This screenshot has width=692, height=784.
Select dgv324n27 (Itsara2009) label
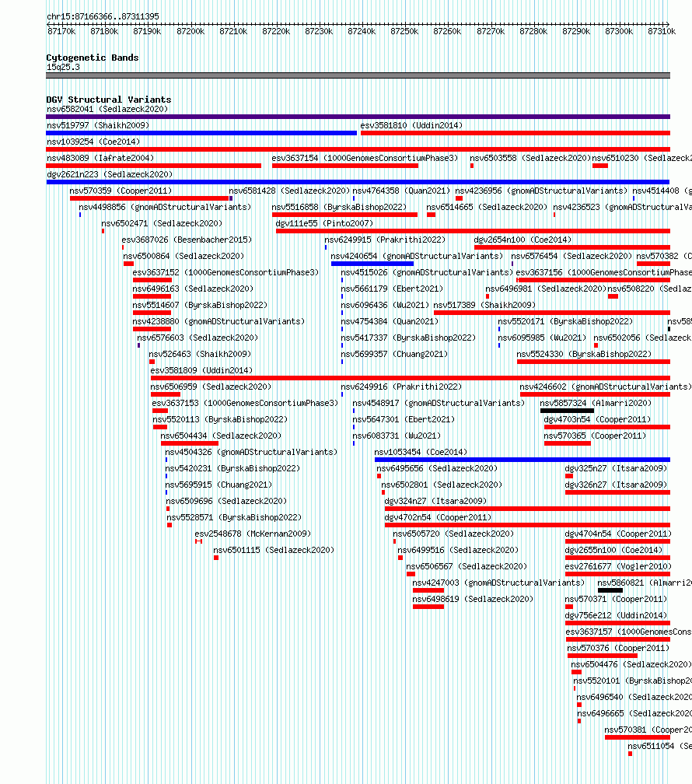point(435,501)
